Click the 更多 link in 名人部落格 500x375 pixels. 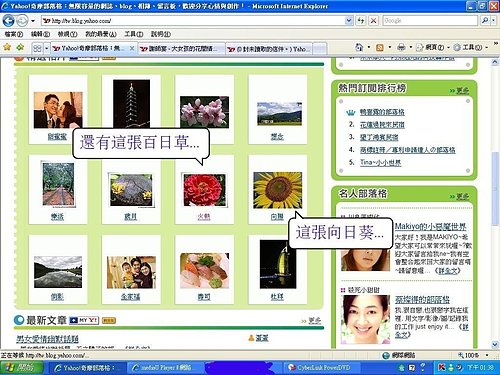pos(462,196)
